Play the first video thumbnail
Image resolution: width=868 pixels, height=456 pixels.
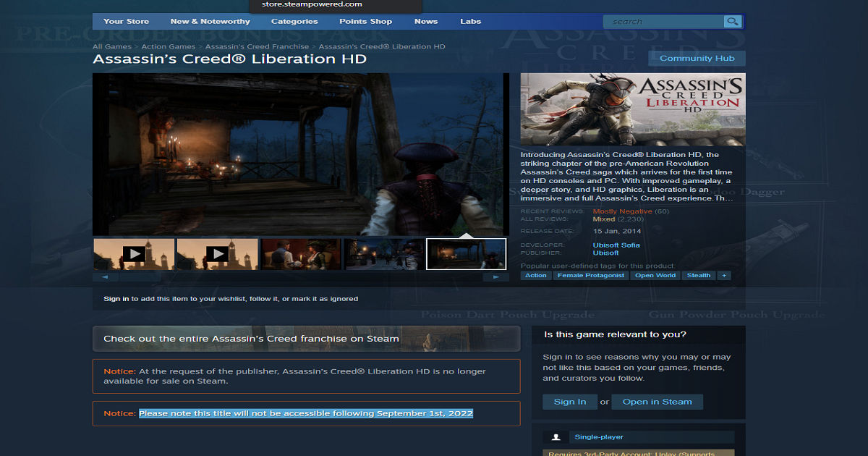click(134, 254)
